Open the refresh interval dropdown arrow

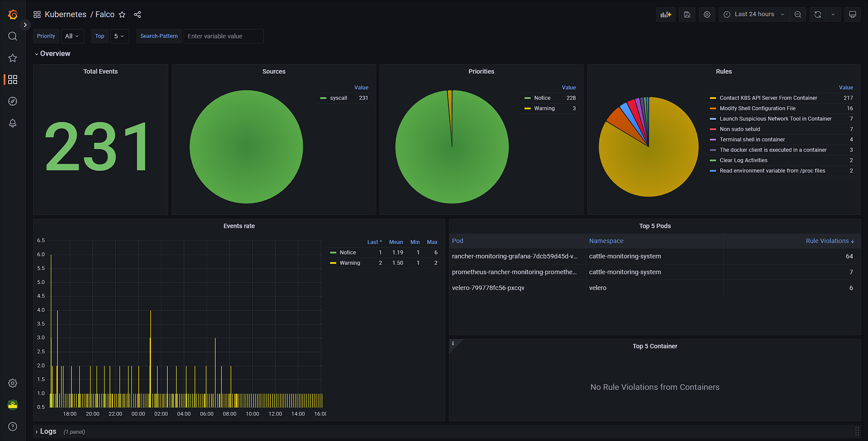pos(833,14)
